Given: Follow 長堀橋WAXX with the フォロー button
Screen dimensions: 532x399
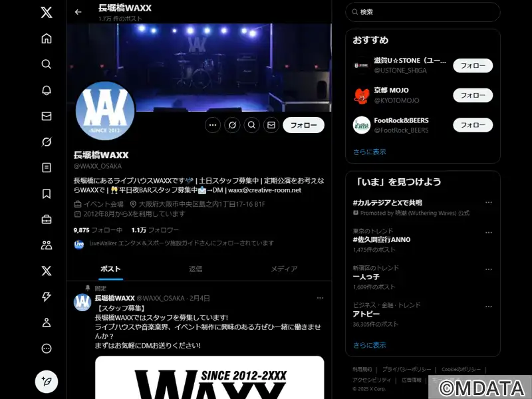Looking at the screenshot, I should pos(304,125).
